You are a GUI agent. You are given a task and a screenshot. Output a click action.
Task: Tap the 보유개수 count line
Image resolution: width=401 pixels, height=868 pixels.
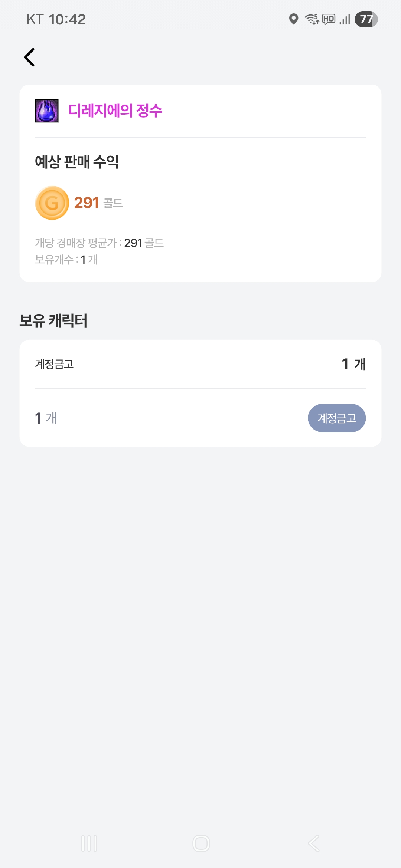pos(66,260)
